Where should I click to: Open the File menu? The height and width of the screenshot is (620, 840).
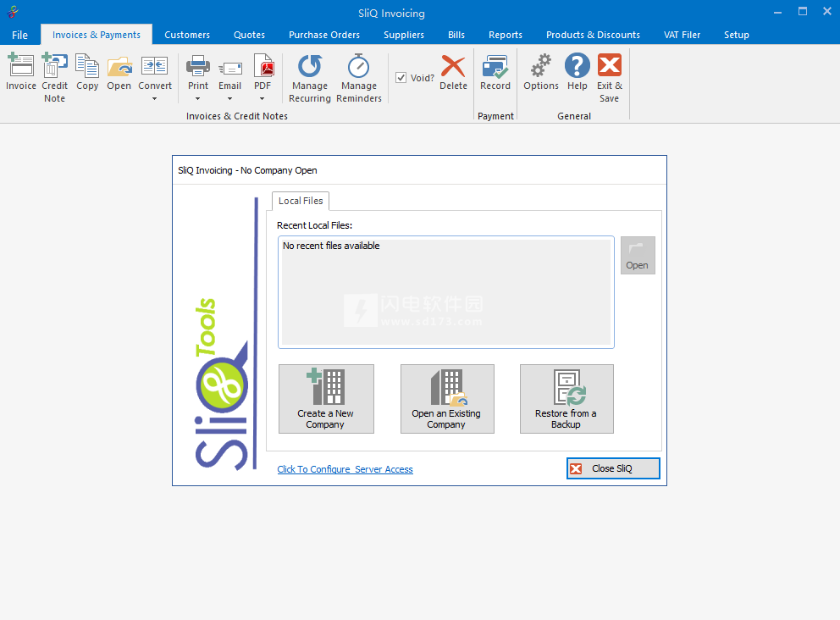(x=19, y=35)
